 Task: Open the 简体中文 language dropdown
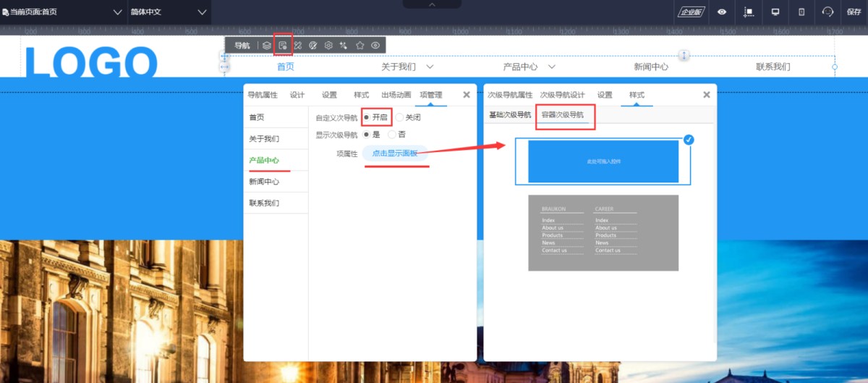click(168, 12)
